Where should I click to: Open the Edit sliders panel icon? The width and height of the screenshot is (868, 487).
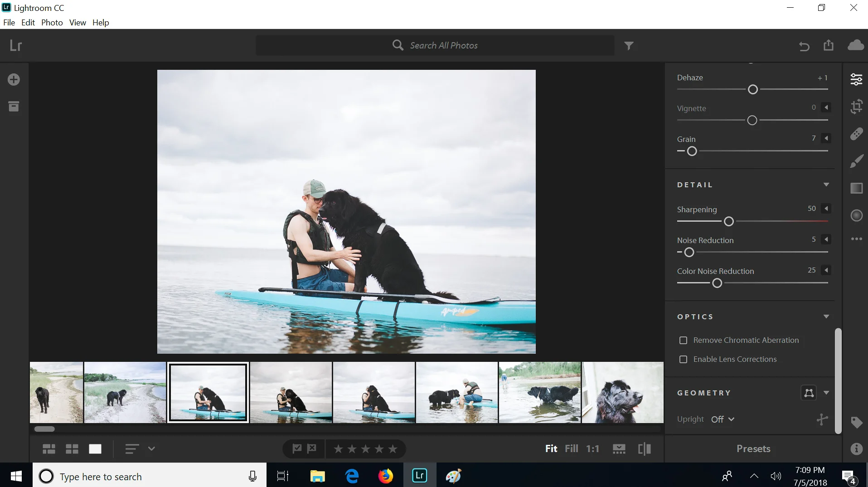click(856, 79)
